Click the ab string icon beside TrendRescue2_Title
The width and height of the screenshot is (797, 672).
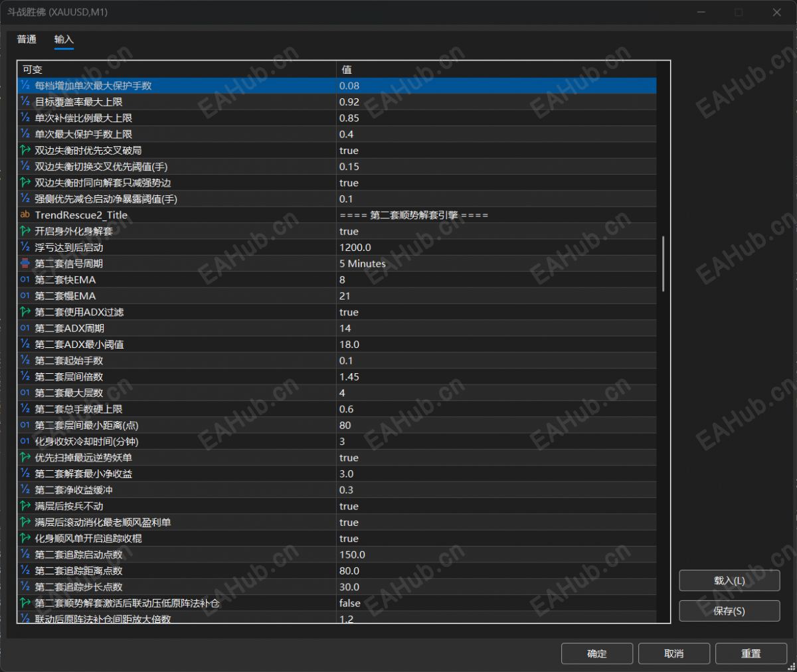coord(25,214)
